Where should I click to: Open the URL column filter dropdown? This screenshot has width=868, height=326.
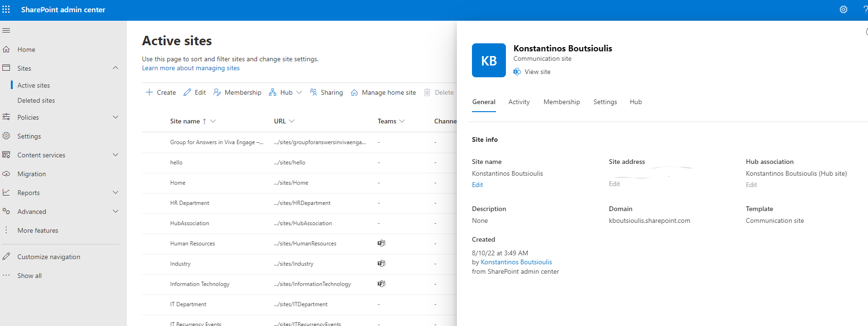pyautogui.click(x=291, y=121)
